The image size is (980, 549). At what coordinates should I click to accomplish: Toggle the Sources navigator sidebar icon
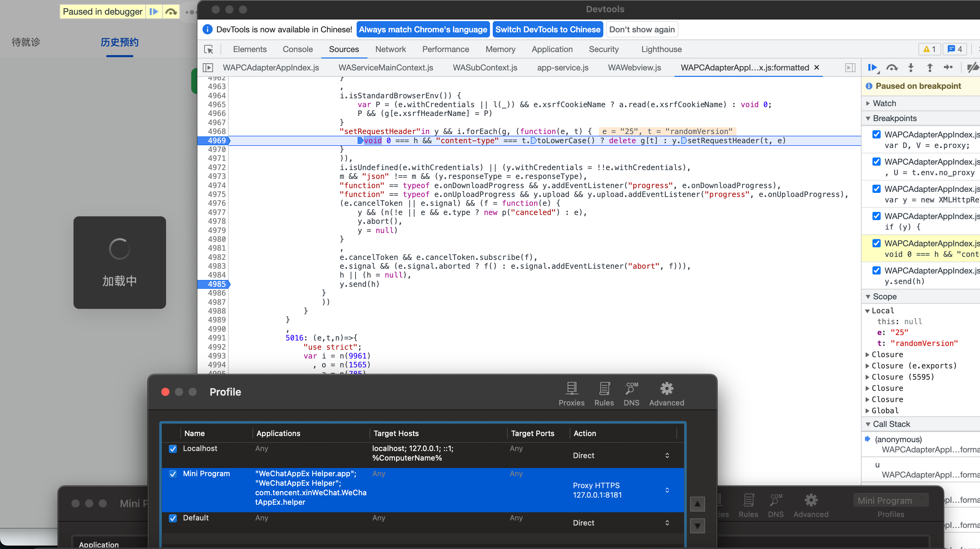[208, 68]
